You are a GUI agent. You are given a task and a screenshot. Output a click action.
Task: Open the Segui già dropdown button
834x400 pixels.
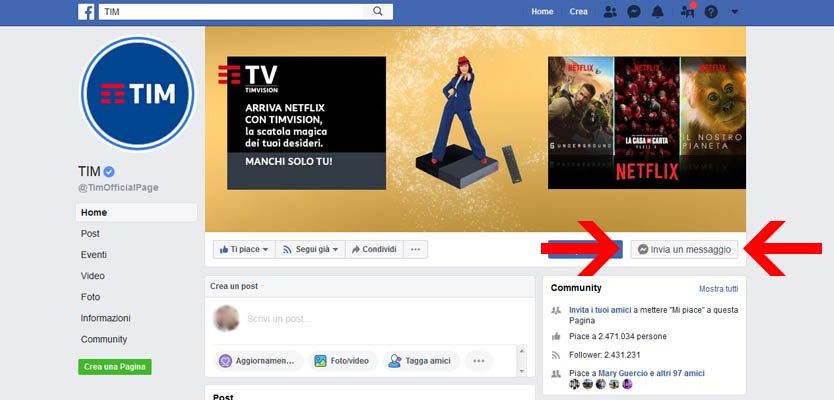[x=310, y=249]
